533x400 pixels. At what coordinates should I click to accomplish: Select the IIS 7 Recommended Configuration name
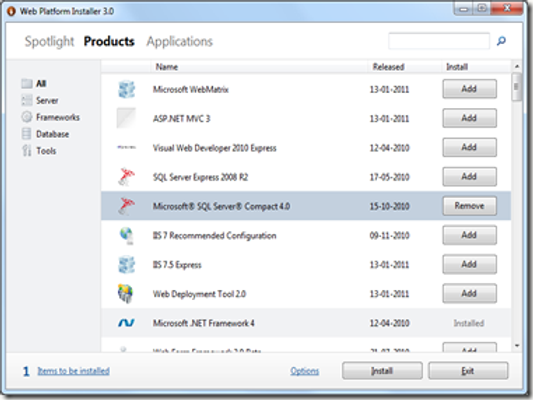coord(214,236)
